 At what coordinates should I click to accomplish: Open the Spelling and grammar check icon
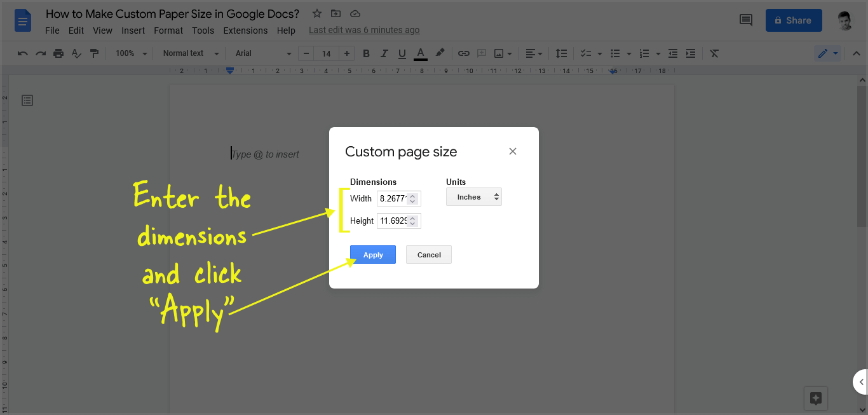pyautogui.click(x=76, y=53)
